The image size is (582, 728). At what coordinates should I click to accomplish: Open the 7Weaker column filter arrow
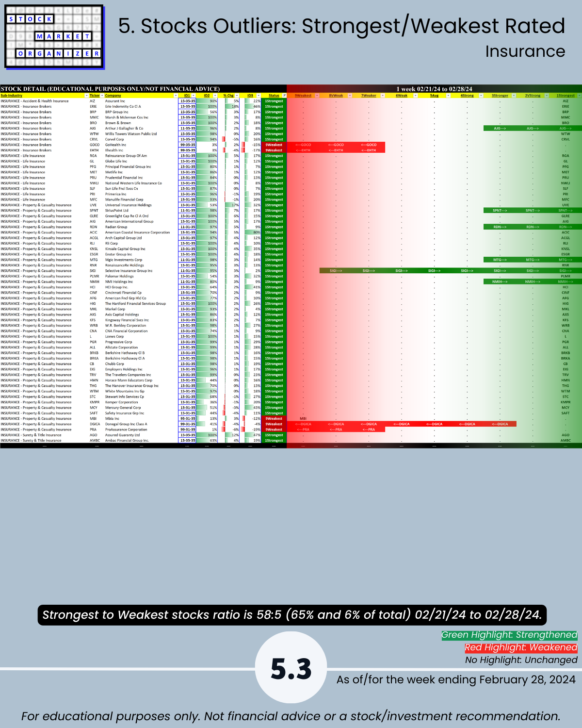[383, 96]
